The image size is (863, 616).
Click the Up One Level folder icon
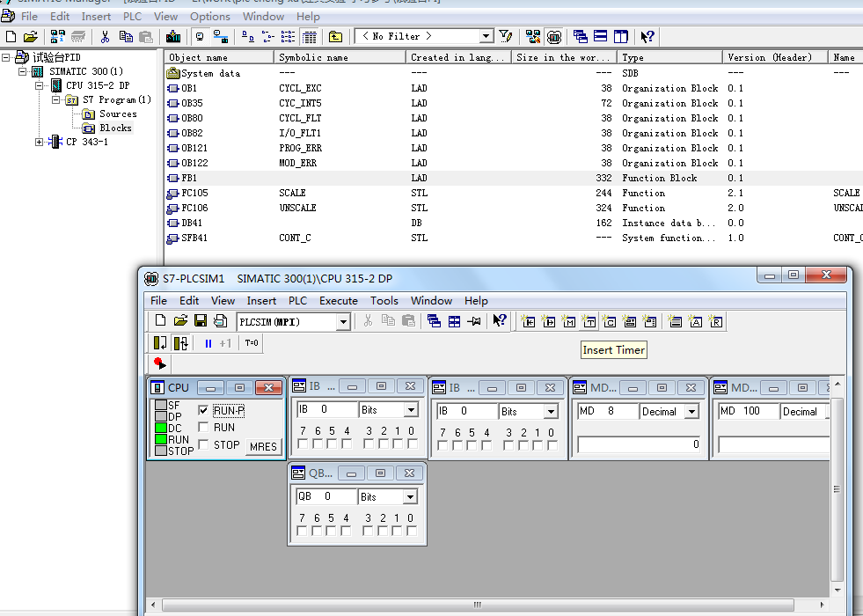click(335, 37)
